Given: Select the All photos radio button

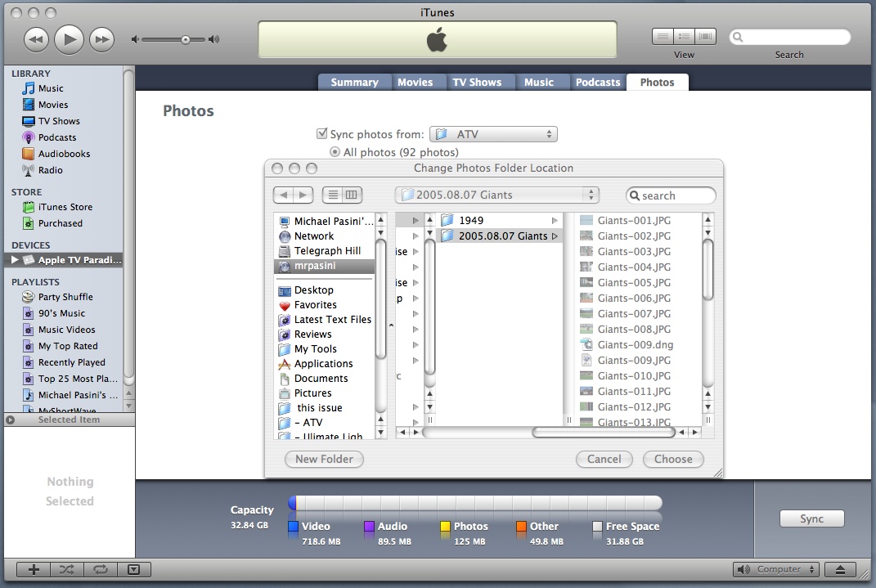Looking at the screenshot, I should [x=335, y=152].
